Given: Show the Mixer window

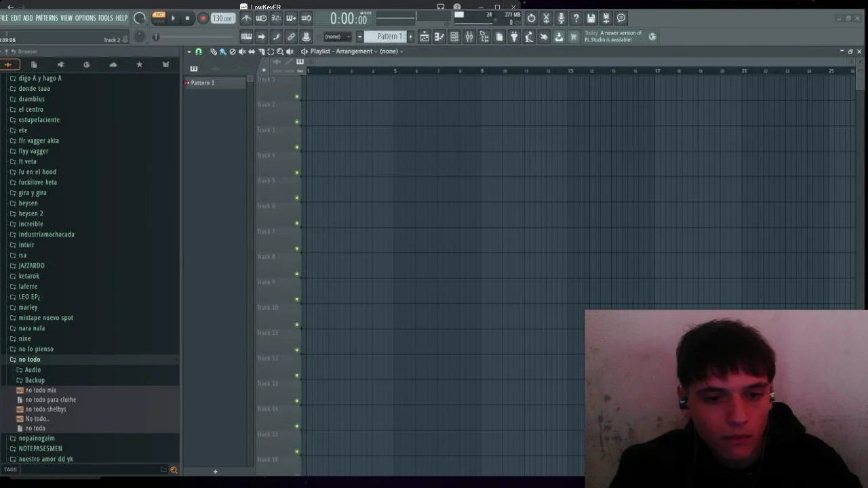Looking at the screenshot, I should tap(469, 37).
